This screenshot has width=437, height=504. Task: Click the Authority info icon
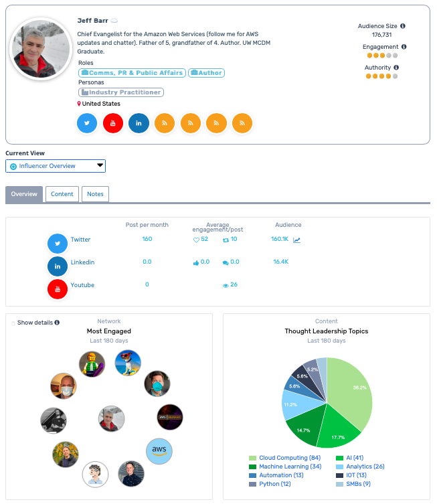pyautogui.click(x=396, y=68)
